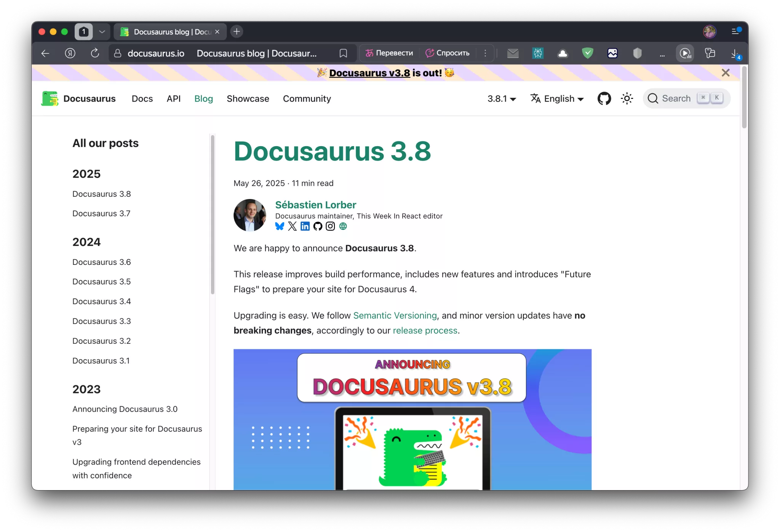Screen dimensions: 780x532
Task: Click the author's Instagram icon
Action: coord(330,226)
